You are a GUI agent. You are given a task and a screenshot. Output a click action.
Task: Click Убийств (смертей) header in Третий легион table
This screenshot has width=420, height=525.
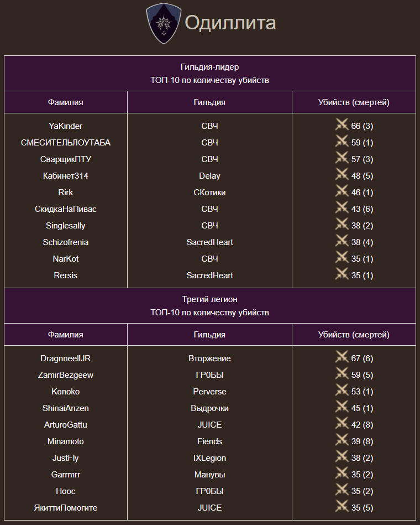[x=354, y=335]
